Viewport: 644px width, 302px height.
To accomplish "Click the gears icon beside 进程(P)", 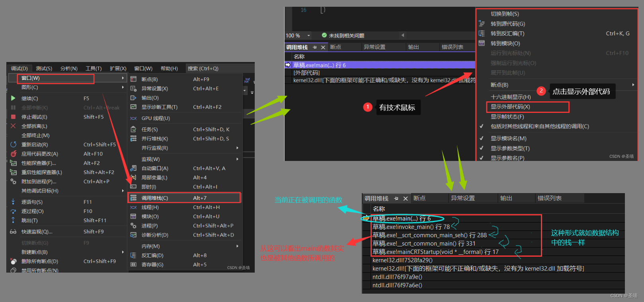I will [x=133, y=226].
